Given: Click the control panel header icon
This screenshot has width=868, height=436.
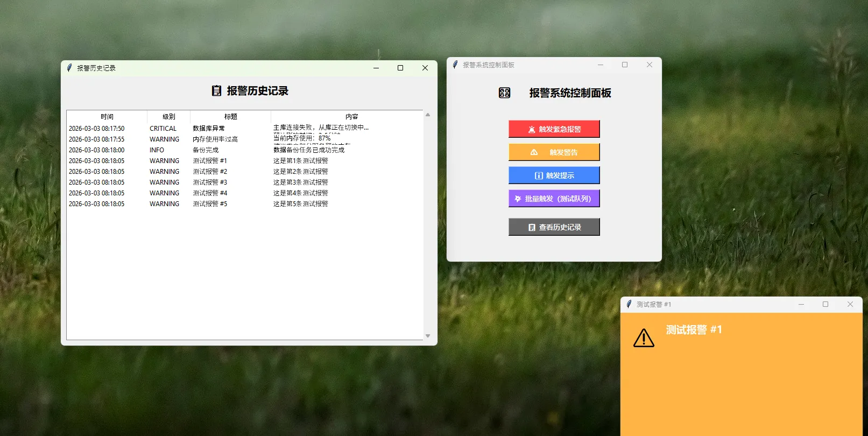Looking at the screenshot, I should (x=504, y=93).
